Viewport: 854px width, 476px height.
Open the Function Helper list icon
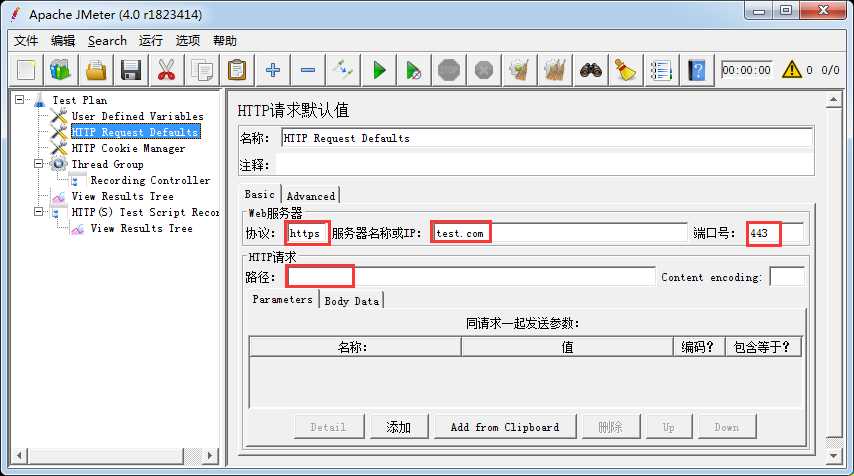pyautogui.click(x=661, y=70)
